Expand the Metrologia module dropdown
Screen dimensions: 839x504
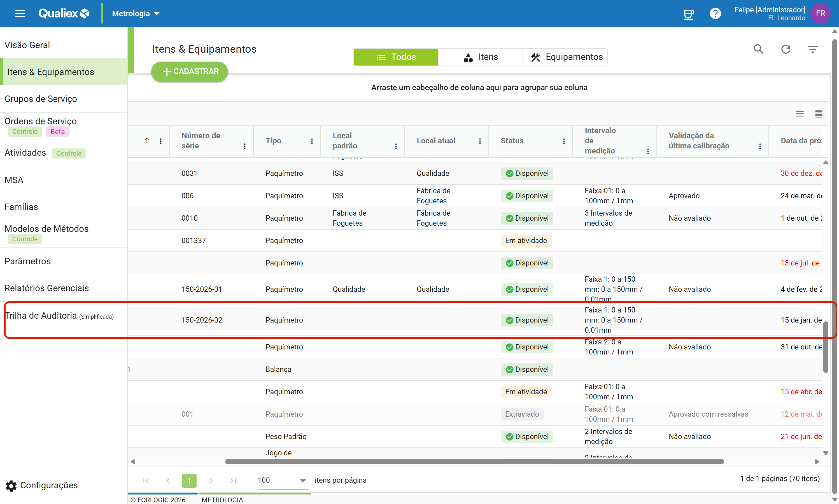(x=136, y=14)
